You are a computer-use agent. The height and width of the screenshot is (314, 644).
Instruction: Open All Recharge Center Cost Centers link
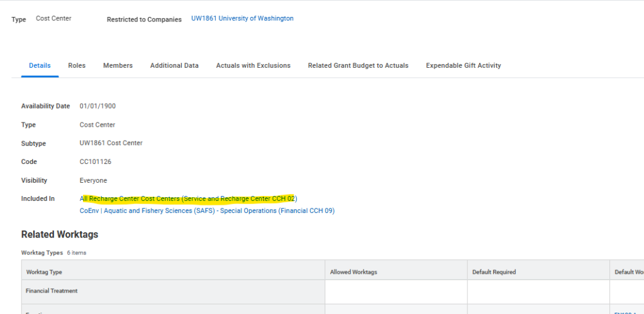tap(188, 198)
